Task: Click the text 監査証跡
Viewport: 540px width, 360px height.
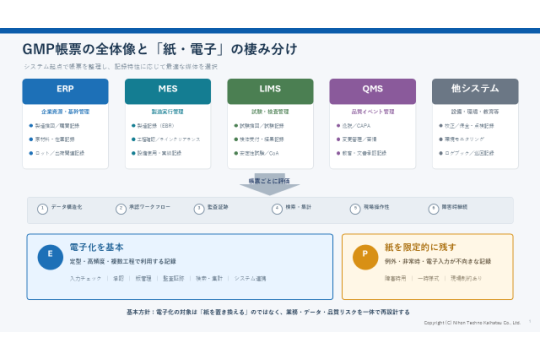Action: (218, 207)
